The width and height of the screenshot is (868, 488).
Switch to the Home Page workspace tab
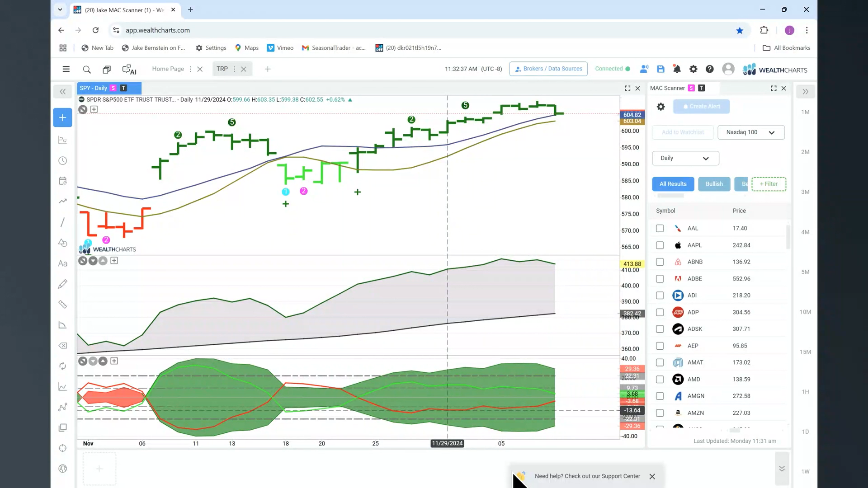(x=168, y=69)
